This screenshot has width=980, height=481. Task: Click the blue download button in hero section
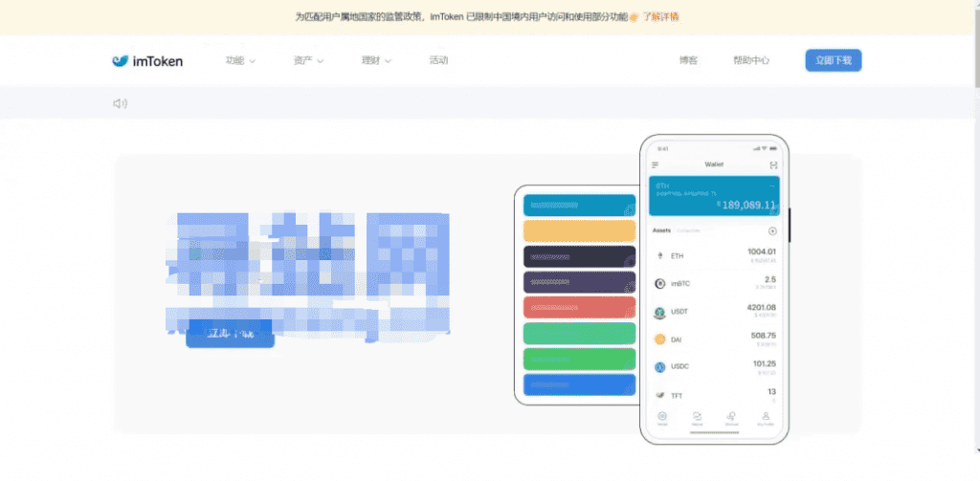click(x=230, y=334)
